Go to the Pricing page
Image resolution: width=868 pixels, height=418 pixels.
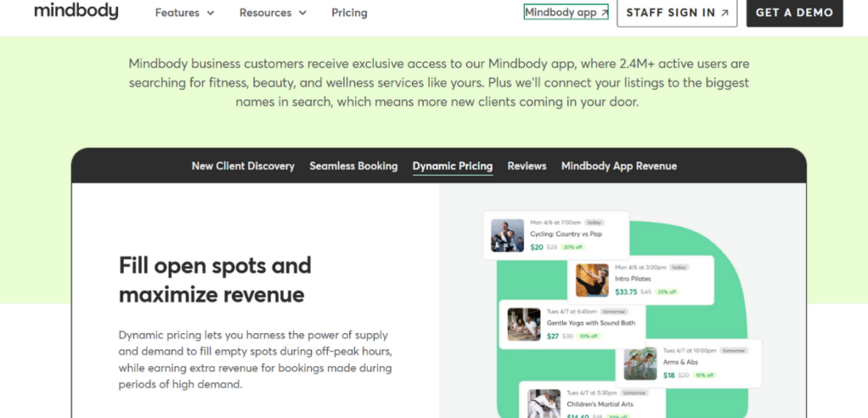point(349,13)
